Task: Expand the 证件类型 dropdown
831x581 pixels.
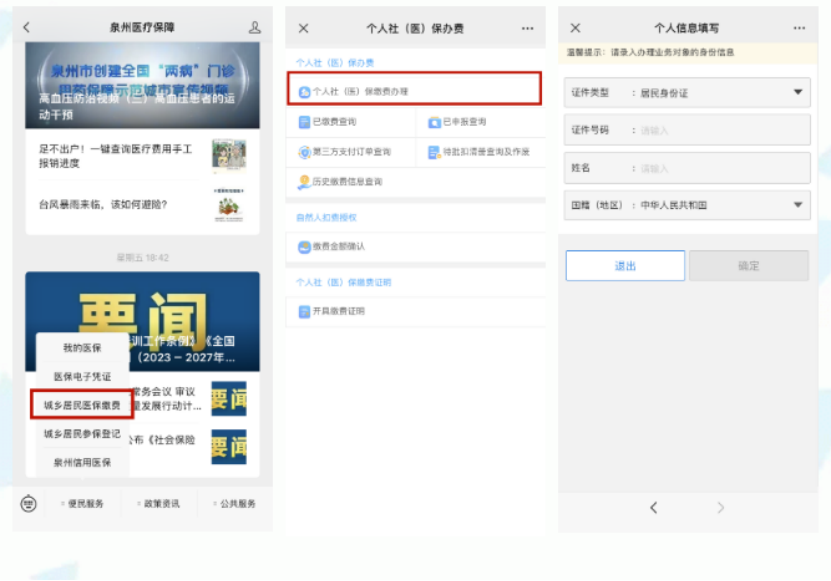Action: (797, 93)
